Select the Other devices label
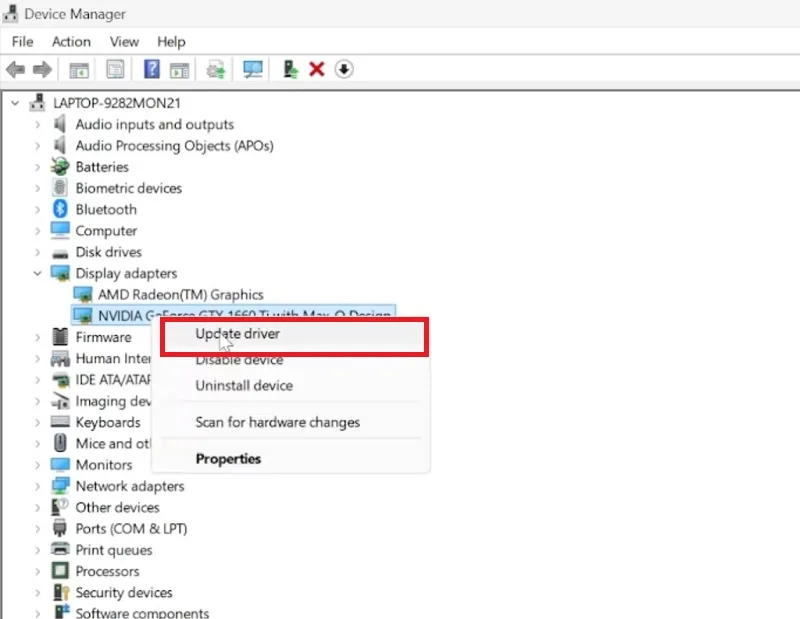Image resolution: width=800 pixels, height=619 pixels. click(x=117, y=507)
